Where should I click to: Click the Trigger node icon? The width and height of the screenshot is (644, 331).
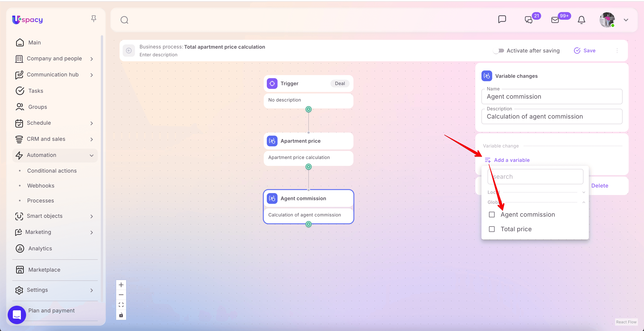(x=272, y=84)
